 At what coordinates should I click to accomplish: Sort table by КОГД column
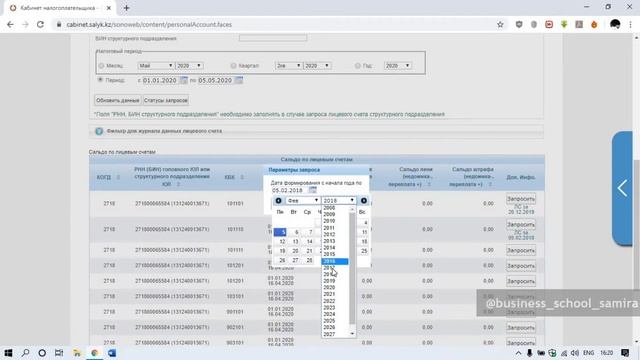pyautogui.click(x=118, y=178)
